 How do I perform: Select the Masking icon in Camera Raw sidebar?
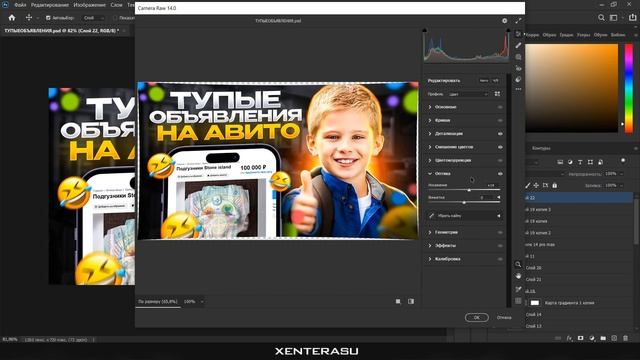pyautogui.click(x=518, y=57)
